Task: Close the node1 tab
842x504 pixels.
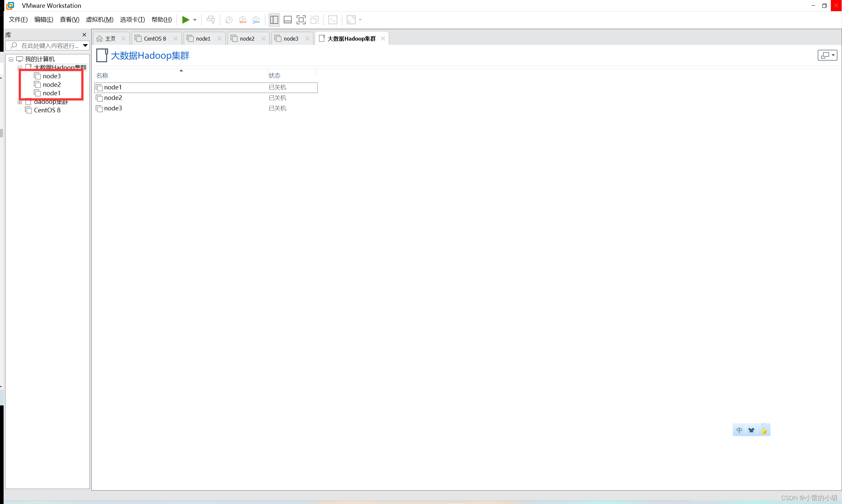Action: [x=219, y=39]
